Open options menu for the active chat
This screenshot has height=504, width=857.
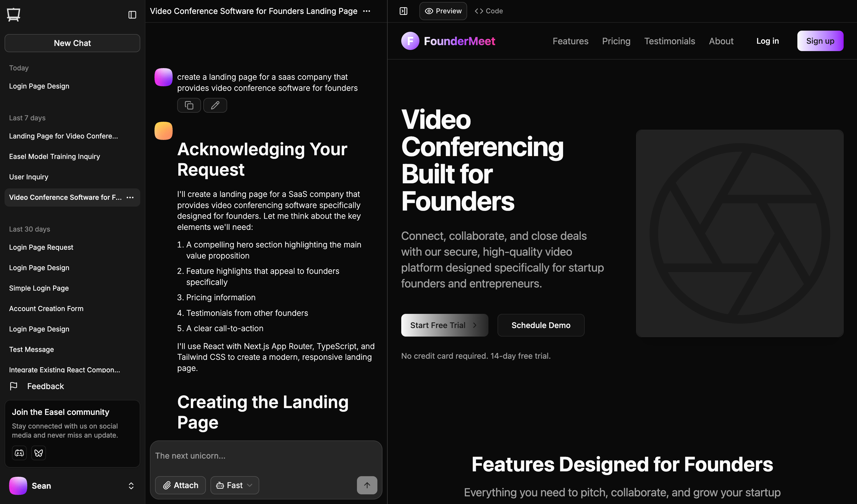click(x=130, y=198)
